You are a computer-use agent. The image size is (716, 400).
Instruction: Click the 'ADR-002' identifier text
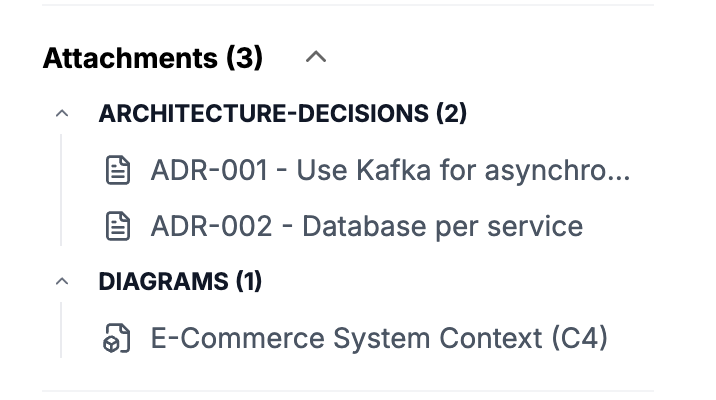tap(210, 226)
